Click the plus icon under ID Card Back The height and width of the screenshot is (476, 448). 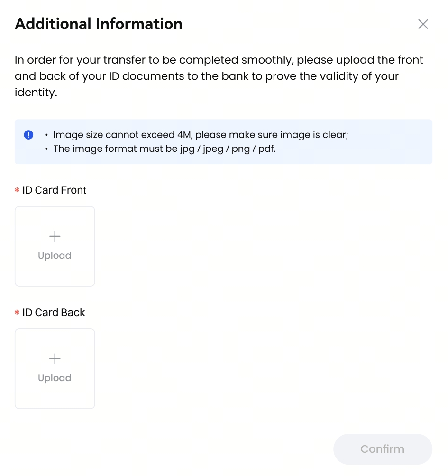pyautogui.click(x=55, y=358)
